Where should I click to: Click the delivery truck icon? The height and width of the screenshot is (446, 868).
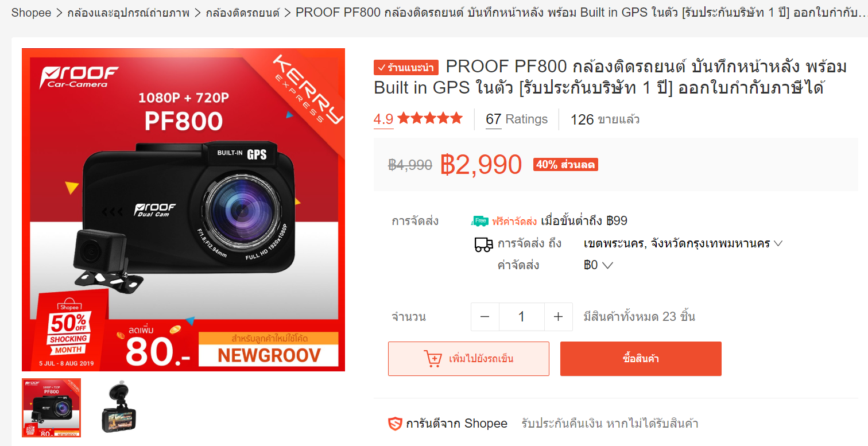point(483,244)
